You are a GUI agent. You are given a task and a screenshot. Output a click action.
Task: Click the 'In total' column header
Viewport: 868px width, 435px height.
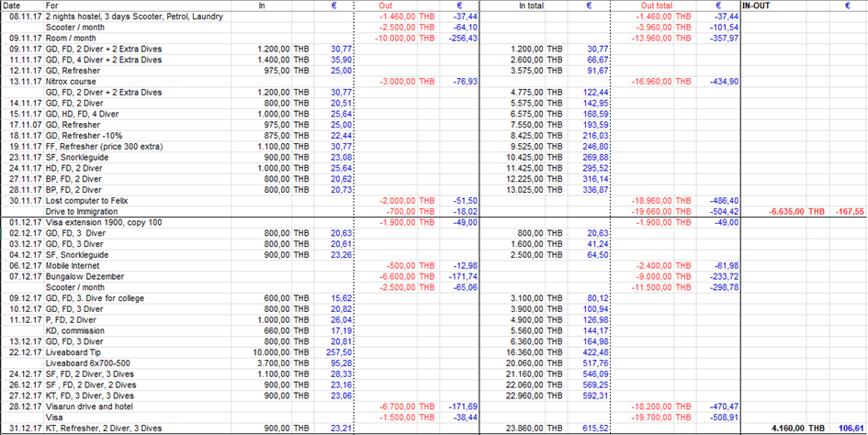[x=530, y=6]
